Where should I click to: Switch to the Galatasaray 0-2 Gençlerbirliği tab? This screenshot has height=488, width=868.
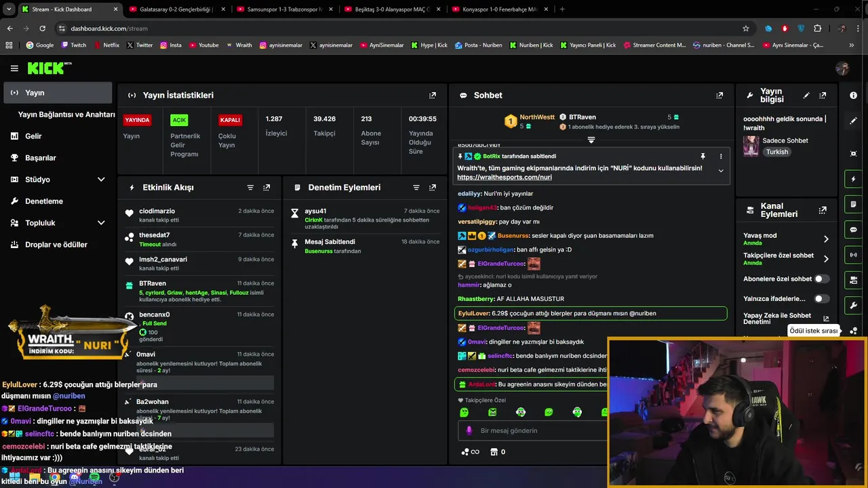coord(178,9)
